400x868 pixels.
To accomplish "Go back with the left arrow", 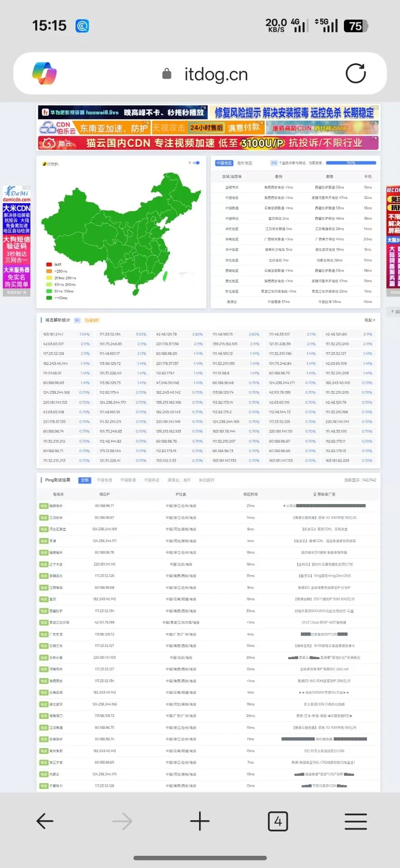I will (x=45, y=821).
